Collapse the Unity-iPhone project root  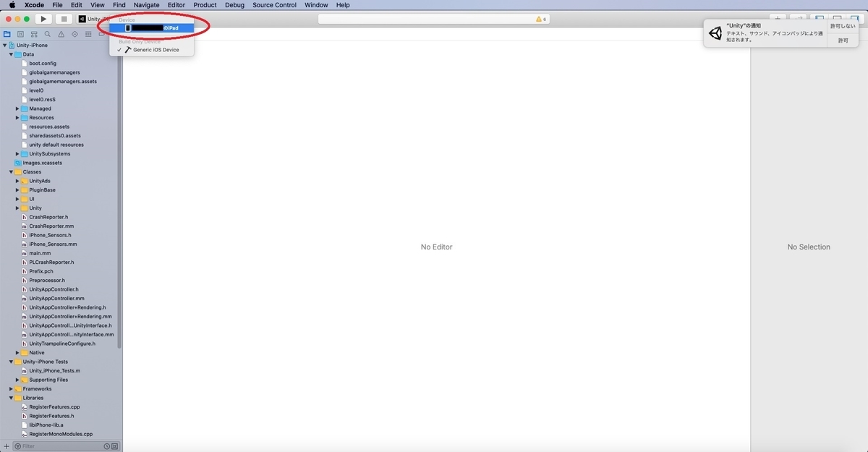[x=4, y=46]
